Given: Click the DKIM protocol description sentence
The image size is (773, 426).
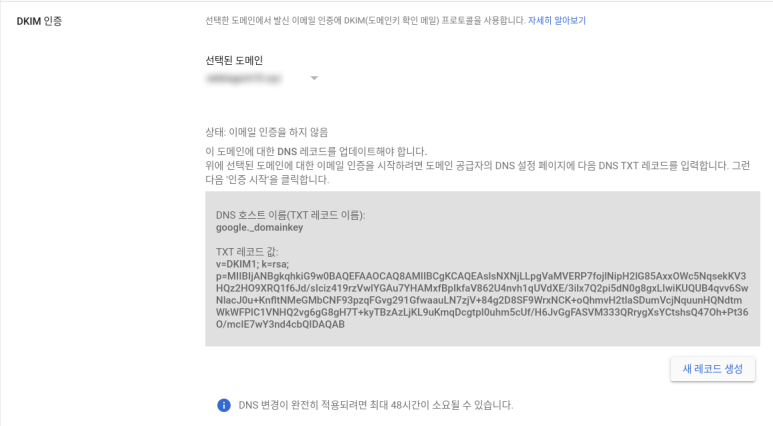Looking at the screenshot, I should 365,21.
